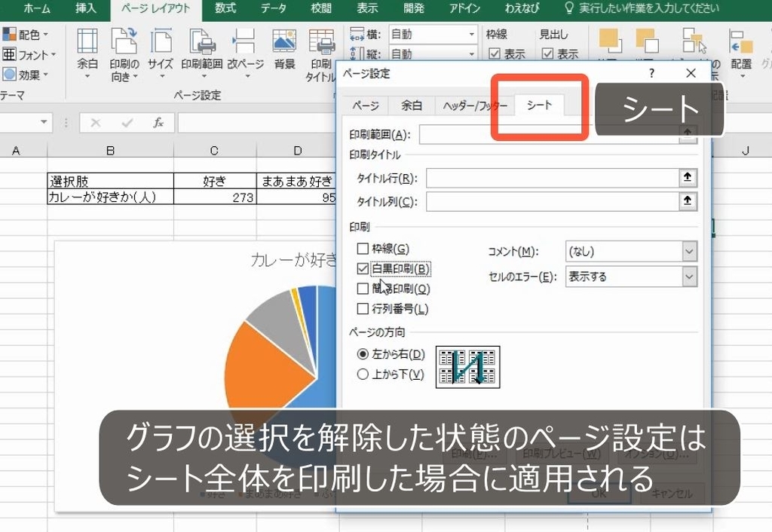
Task: Open the わえなび ribbon tab
Action: (x=522, y=8)
